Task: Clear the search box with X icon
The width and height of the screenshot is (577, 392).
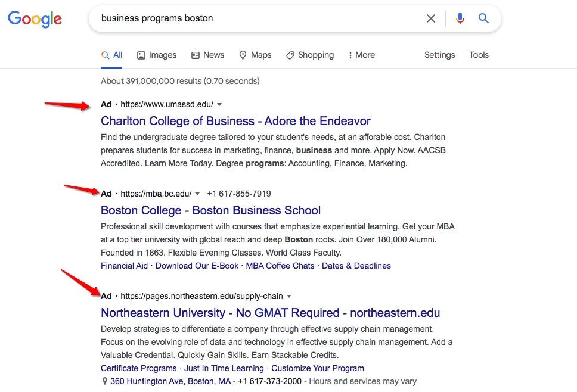Action: tap(430, 18)
